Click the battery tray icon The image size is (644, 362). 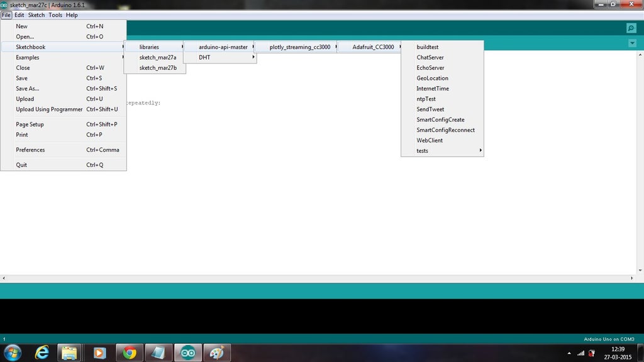click(x=592, y=353)
